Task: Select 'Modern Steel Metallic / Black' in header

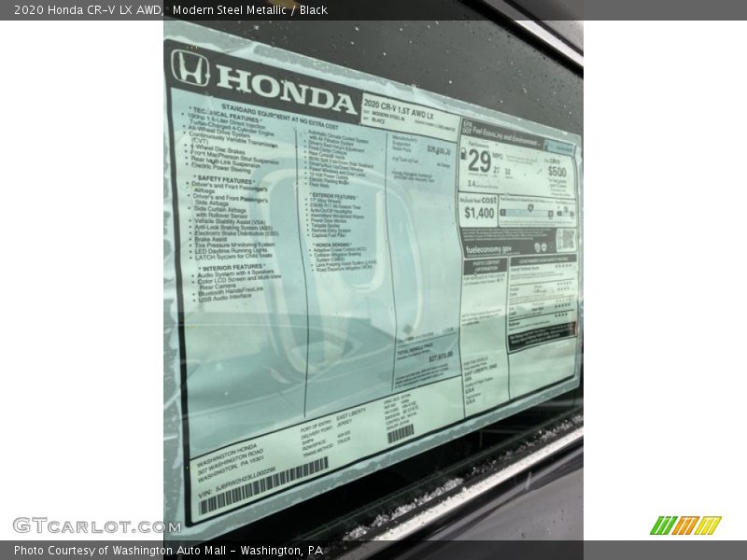Action: (x=250, y=9)
